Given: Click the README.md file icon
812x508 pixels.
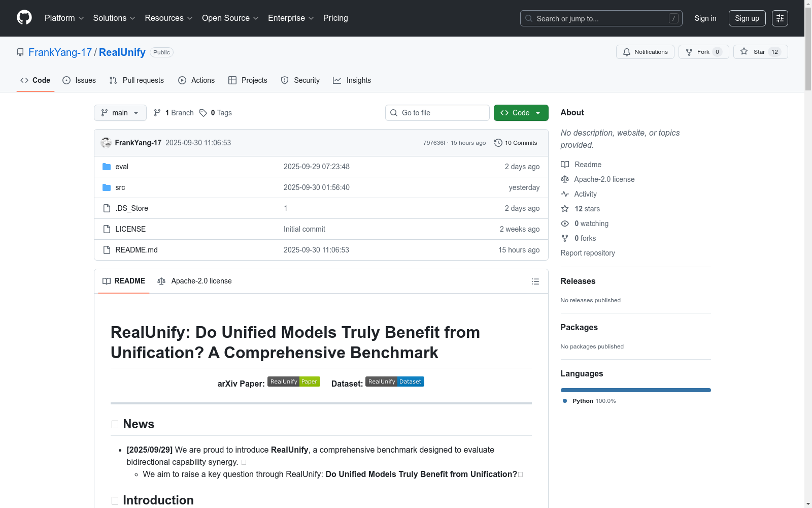Looking at the screenshot, I should pyautogui.click(x=107, y=250).
